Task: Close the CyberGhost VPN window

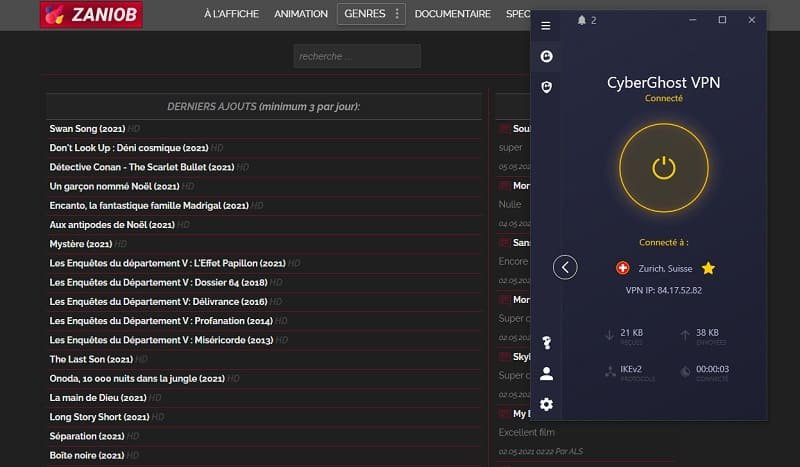Action: click(752, 20)
